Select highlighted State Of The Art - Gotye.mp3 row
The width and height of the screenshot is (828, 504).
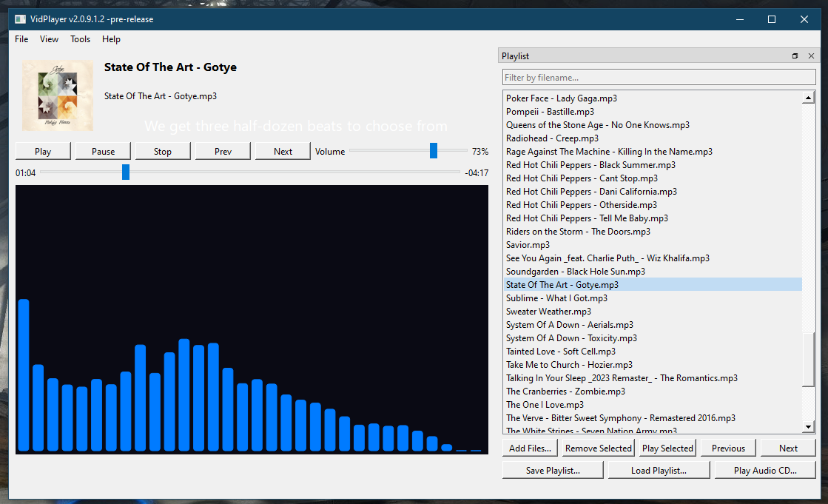[x=653, y=285]
